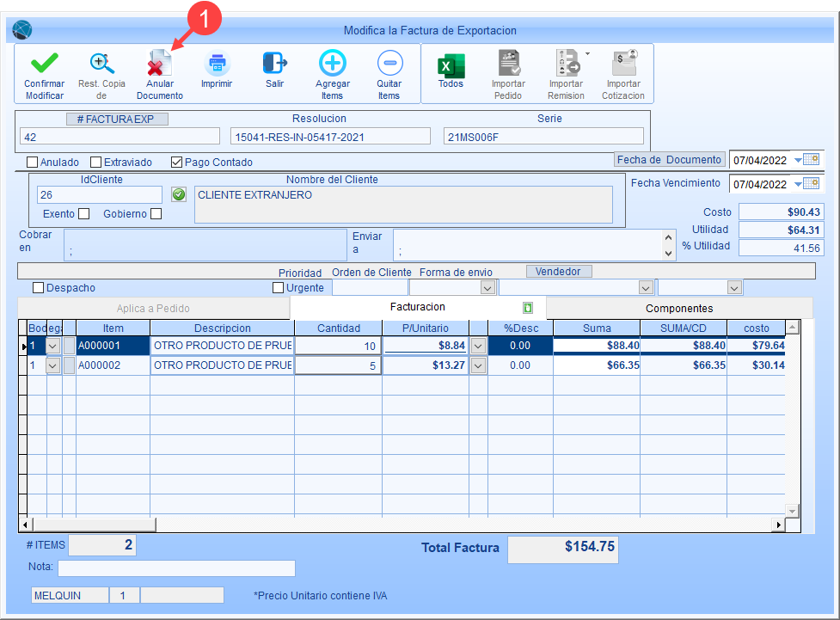Switch to the Facturacion tab

coord(418,307)
